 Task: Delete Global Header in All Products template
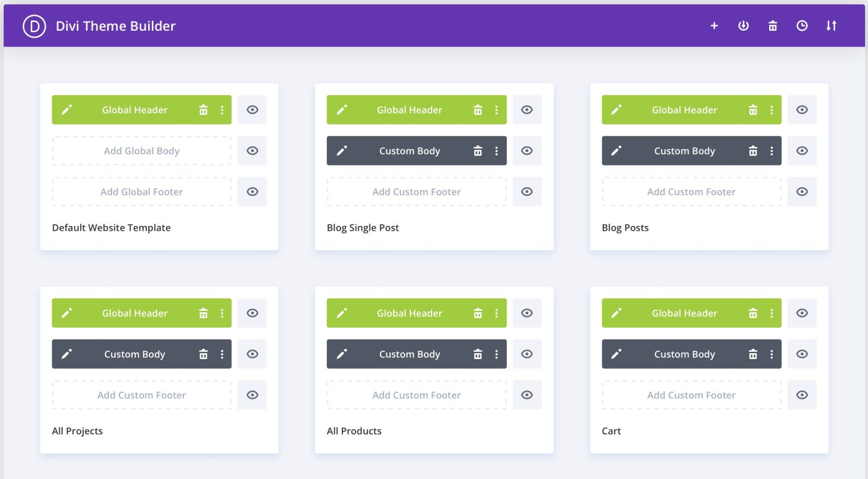(x=478, y=313)
